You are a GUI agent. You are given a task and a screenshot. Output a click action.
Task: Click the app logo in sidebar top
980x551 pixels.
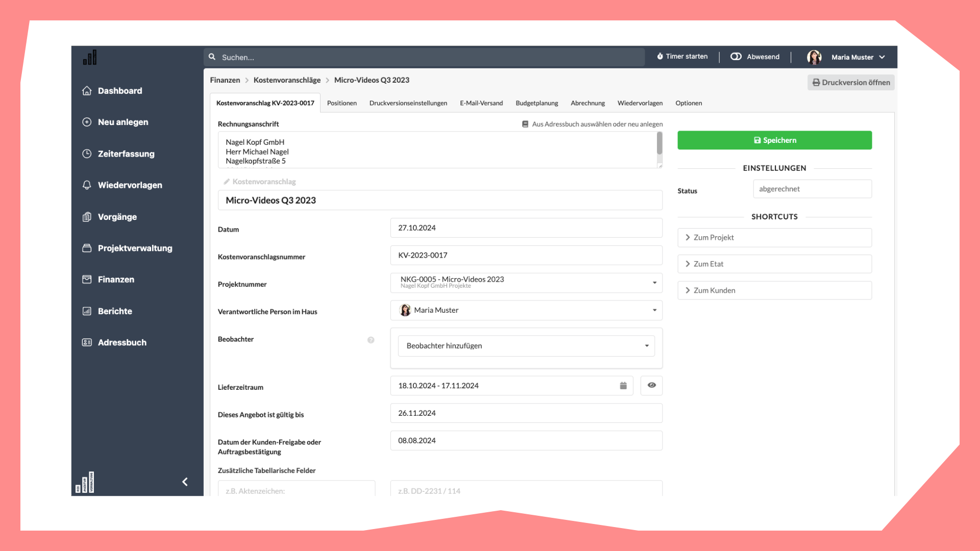click(x=90, y=58)
